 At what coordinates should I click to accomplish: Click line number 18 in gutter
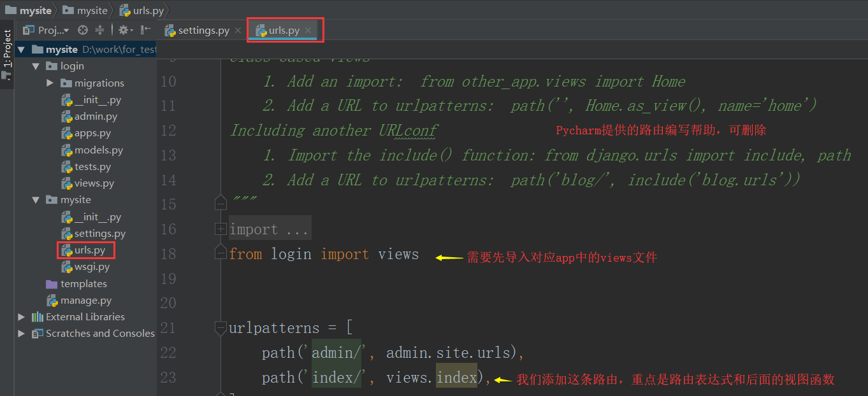point(168,254)
